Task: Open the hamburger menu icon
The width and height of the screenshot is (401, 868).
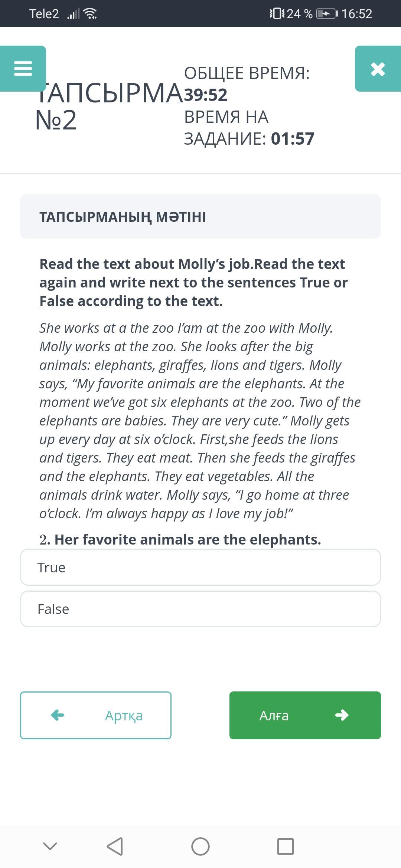Action: 23,69
